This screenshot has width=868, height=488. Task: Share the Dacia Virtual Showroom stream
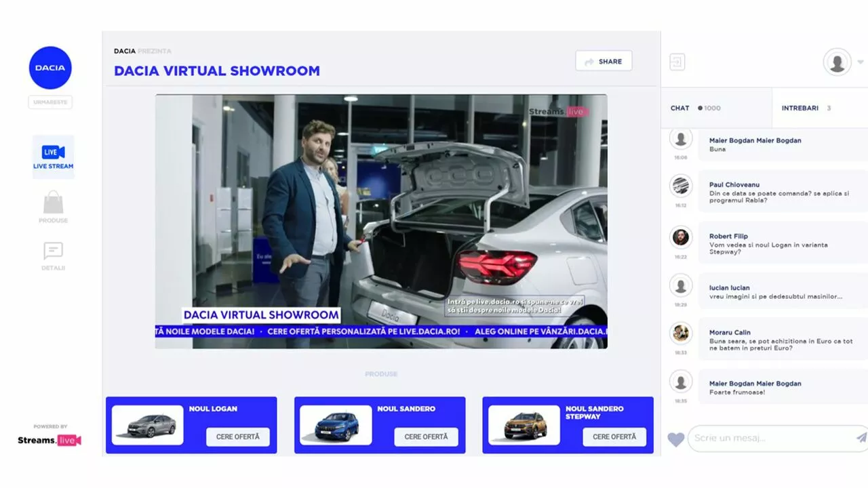click(x=604, y=61)
